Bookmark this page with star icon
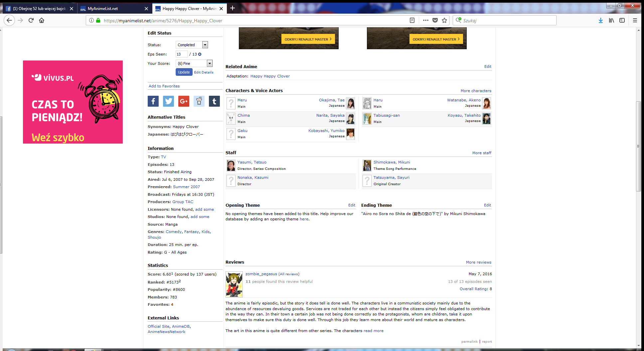Image resolution: width=644 pixels, height=351 pixels. click(444, 20)
